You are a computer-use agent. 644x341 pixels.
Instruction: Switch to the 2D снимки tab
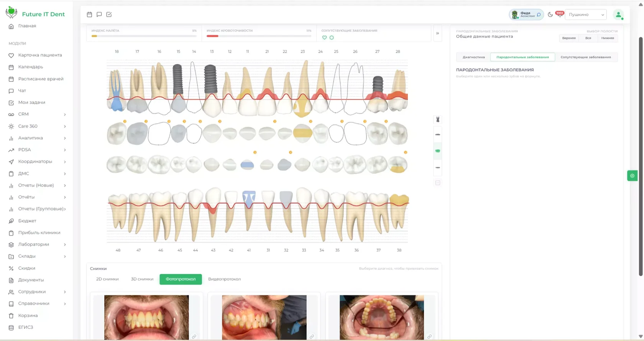pos(107,279)
